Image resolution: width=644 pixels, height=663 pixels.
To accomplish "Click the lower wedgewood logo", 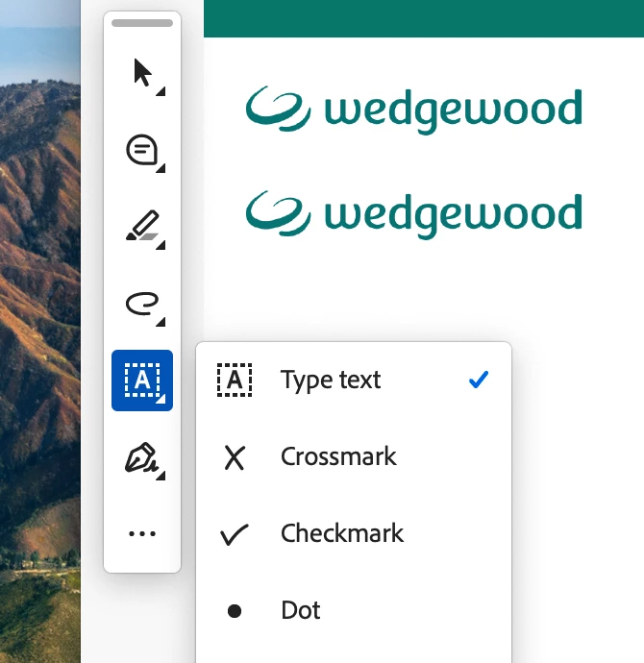I will click(414, 214).
